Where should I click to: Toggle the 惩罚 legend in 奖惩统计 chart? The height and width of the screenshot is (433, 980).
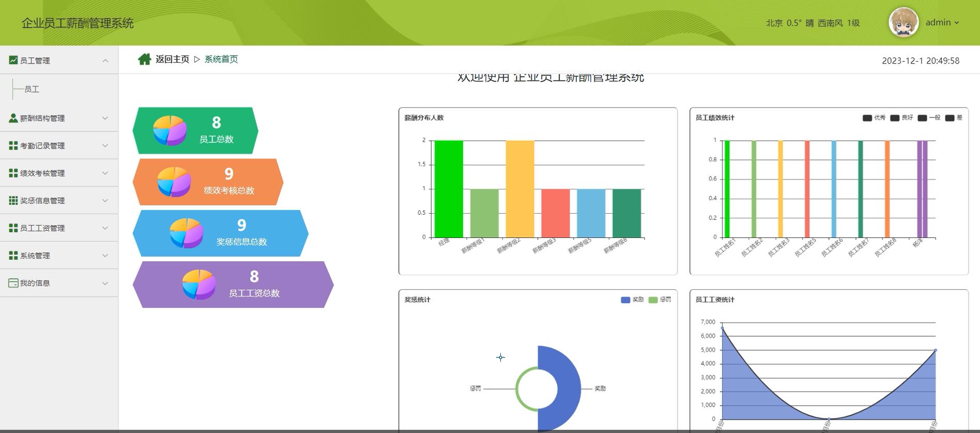pyautogui.click(x=660, y=300)
